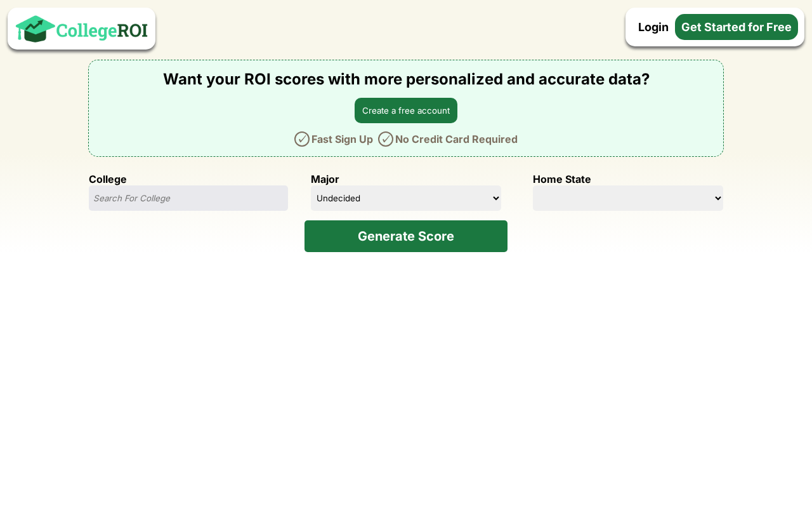This screenshot has width=812, height=508.
Task: Click the graduation cap logo icon
Action: 35,29
